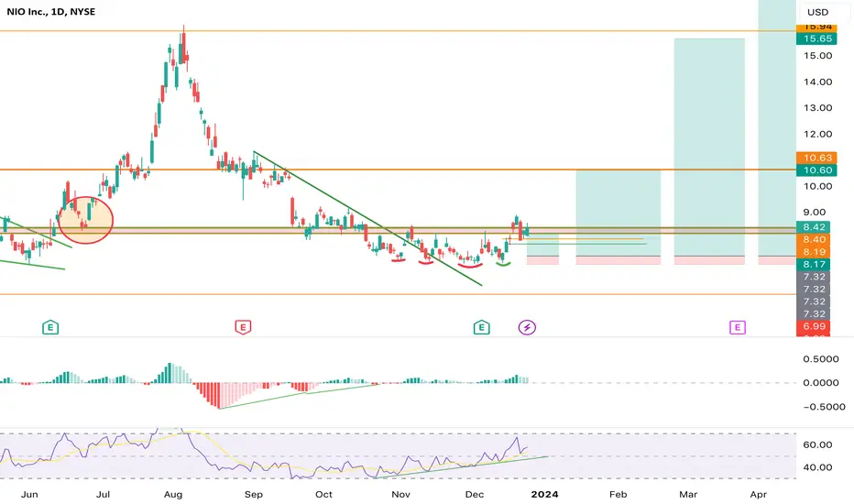The width and height of the screenshot is (854, 504).
Task: Open the green earnings marker near June
Action: click(x=50, y=327)
